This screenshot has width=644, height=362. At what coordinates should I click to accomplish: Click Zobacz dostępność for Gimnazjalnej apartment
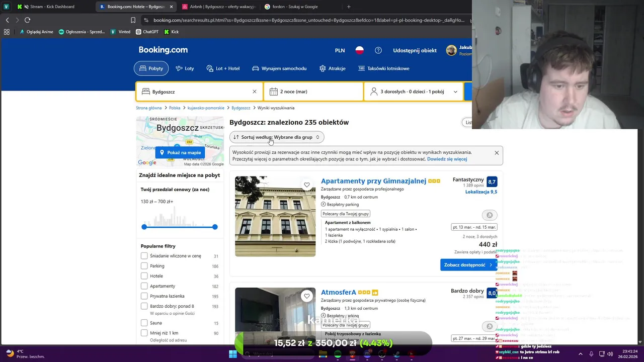click(x=468, y=265)
